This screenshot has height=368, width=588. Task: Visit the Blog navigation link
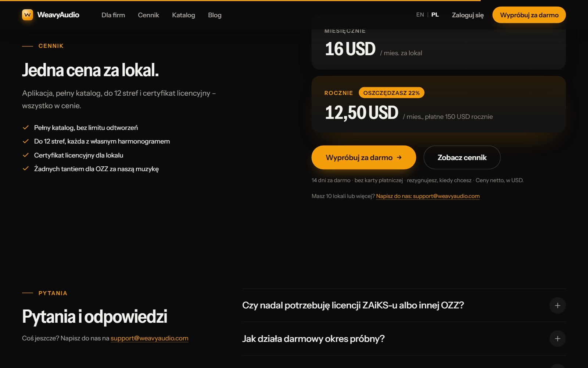tap(215, 15)
